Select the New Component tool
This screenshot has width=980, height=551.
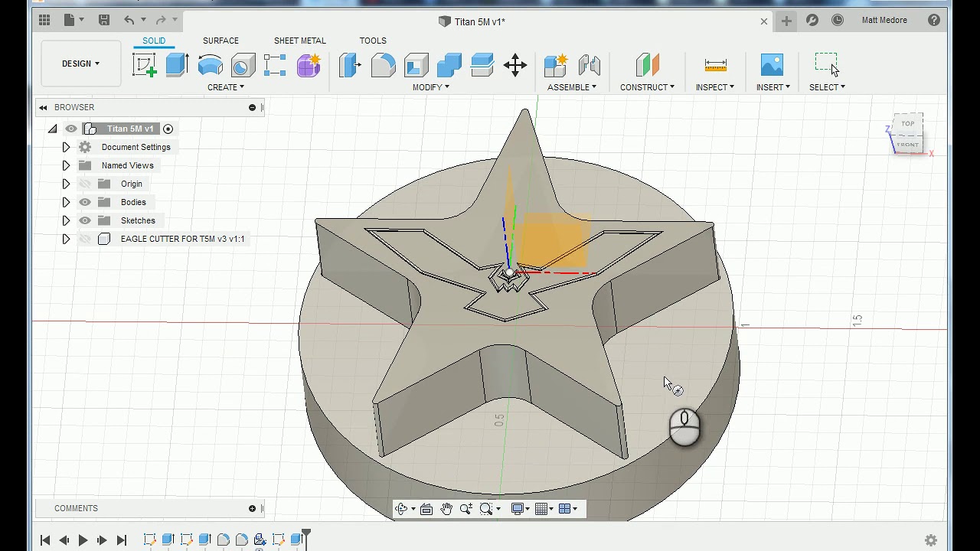tap(556, 65)
